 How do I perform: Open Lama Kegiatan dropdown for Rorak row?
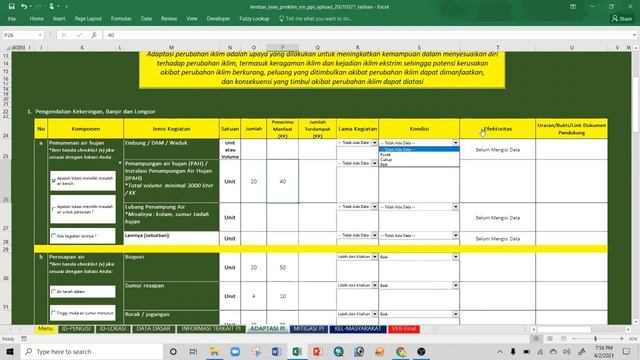(374, 314)
